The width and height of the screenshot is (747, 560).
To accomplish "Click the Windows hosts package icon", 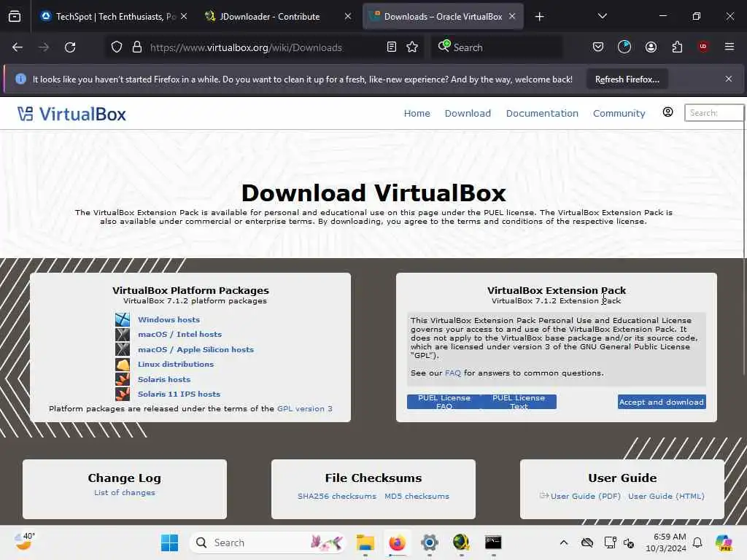I will point(123,319).
